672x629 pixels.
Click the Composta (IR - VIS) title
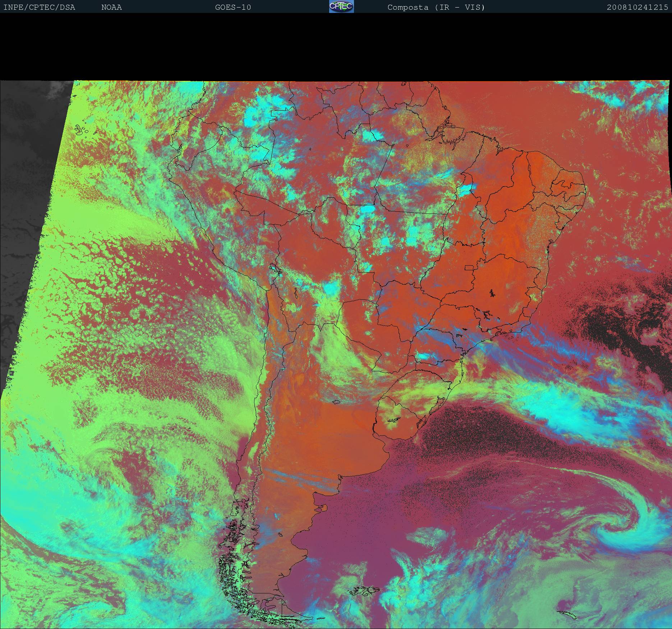click(x=436, y=7)
